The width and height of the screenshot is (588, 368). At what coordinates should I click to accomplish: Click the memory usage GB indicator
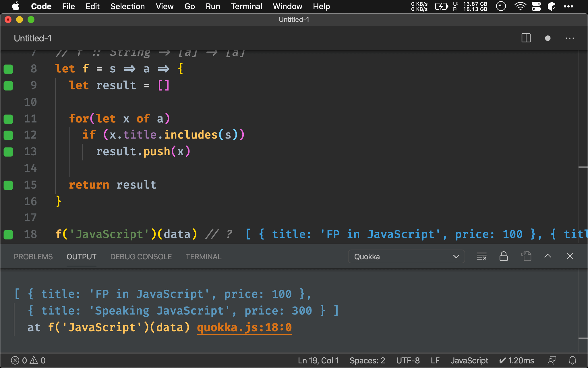470,6
